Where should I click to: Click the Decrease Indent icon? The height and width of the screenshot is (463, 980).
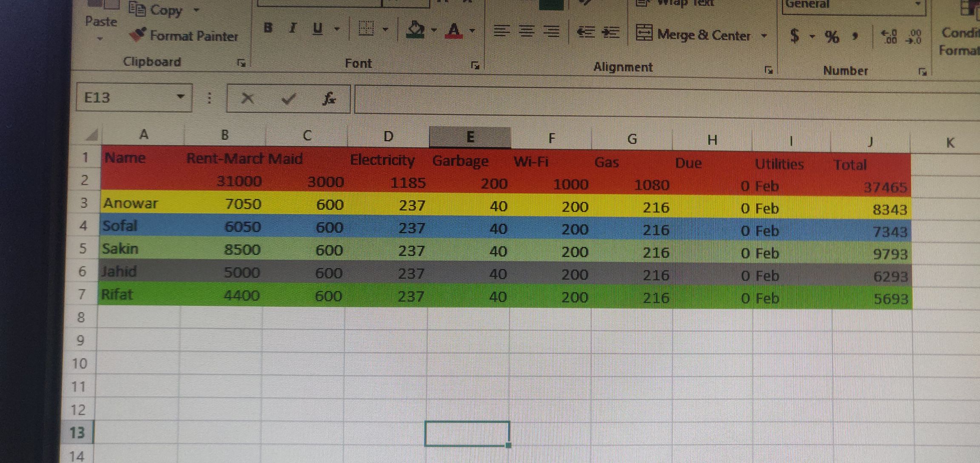click(x=586, y=32)
